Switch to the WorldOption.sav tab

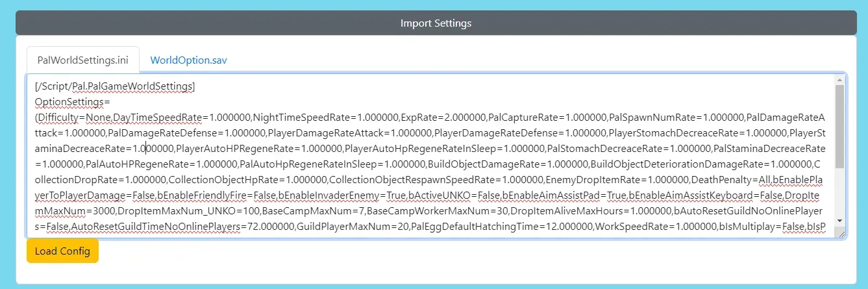[188, 60]
